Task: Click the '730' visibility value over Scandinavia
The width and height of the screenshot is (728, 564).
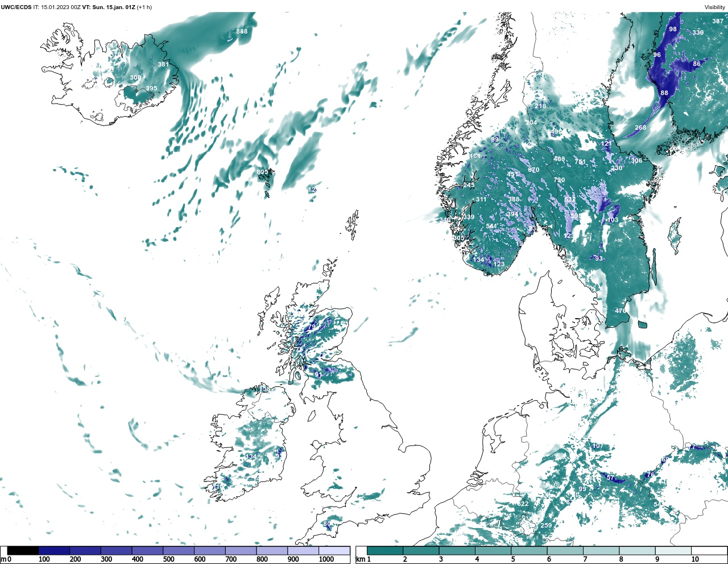Action: click(x=560, y=180)
